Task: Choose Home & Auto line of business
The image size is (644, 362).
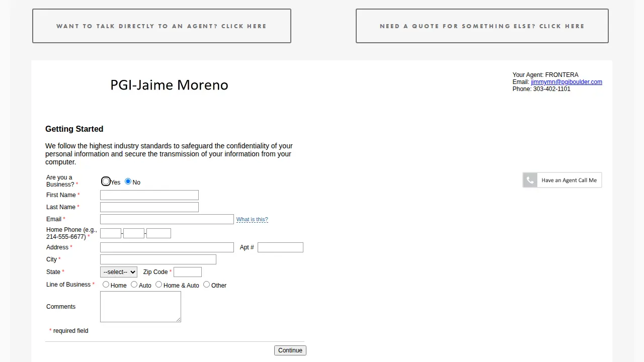Action: (x=158, y=285)
